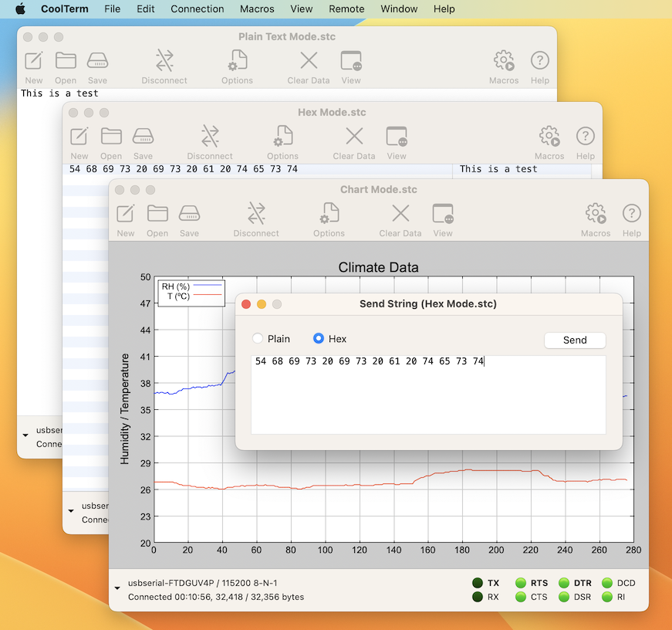Click Clear Data icon in Chart Mode window

400,214
